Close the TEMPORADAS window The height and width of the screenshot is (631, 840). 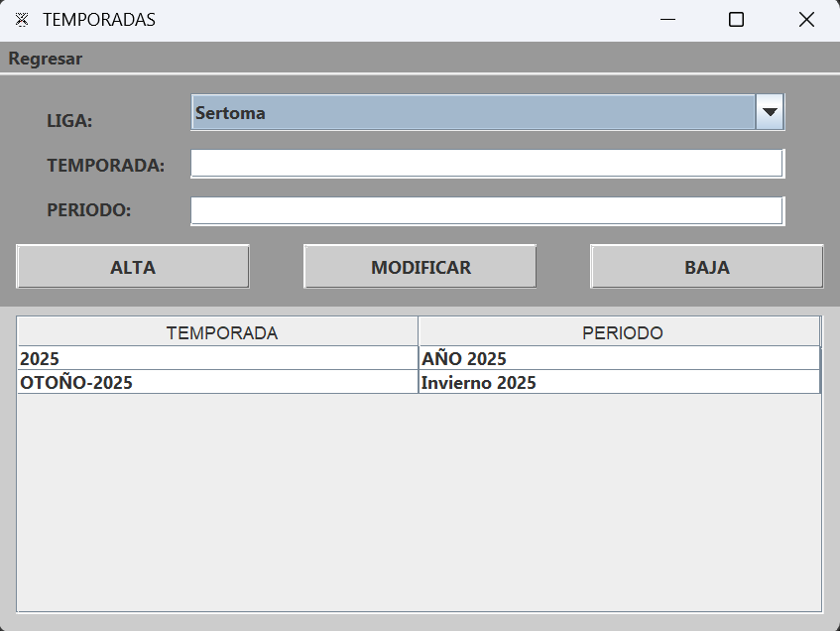click(x=806, y=20)
